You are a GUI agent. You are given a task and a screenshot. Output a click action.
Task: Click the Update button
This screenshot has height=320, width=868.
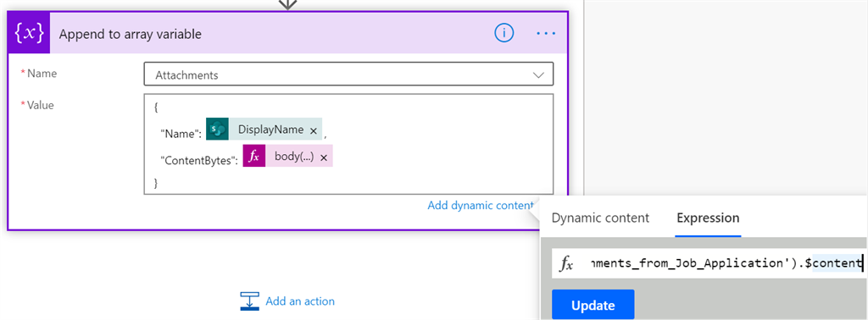[593, 305]
